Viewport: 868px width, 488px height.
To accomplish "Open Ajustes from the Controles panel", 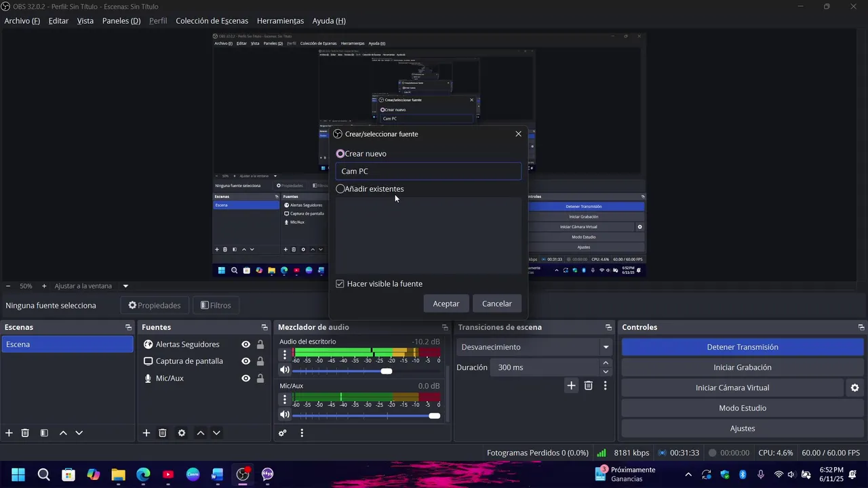I will pos(743,428).
